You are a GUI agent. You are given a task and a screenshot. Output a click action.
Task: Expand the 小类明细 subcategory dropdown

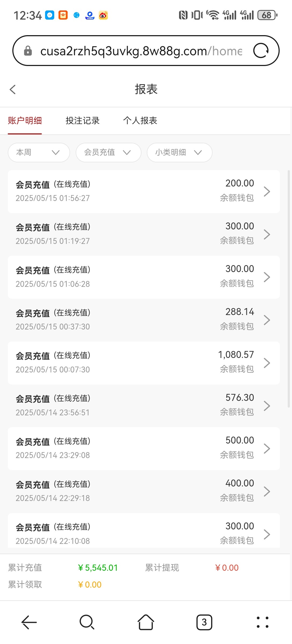point(180,152)
